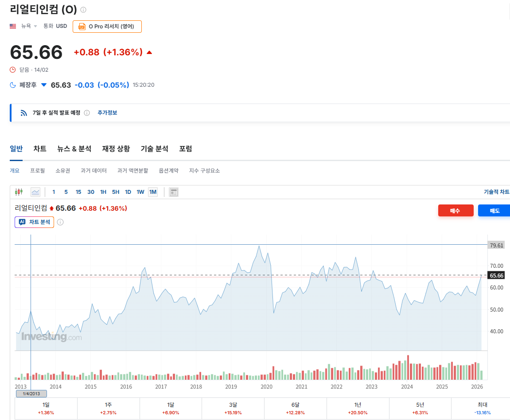Set chart interval to 5 minutes
Image resolution: width=510 pixels, height=420 pixels.
coord(66,192)
